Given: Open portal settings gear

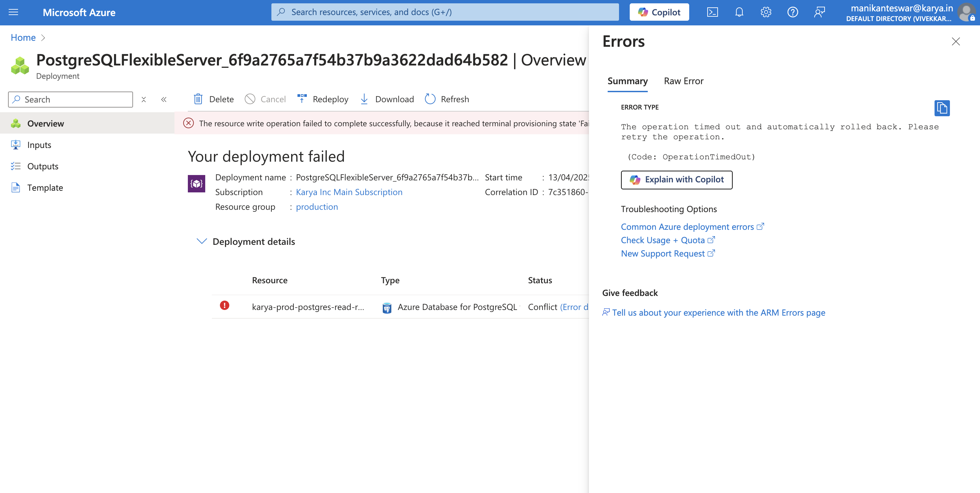Looking at the screenshot, I should [765, 12].
